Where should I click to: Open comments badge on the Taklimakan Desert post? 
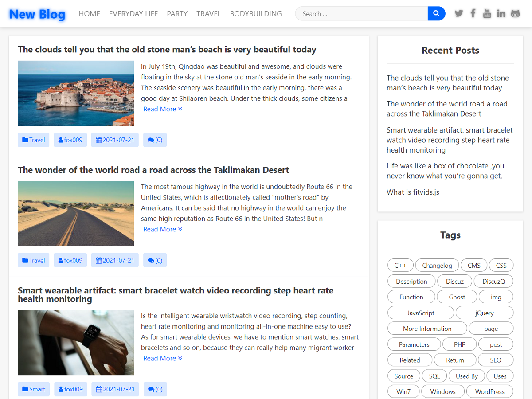pyautogui.click(x=155, y=260)
